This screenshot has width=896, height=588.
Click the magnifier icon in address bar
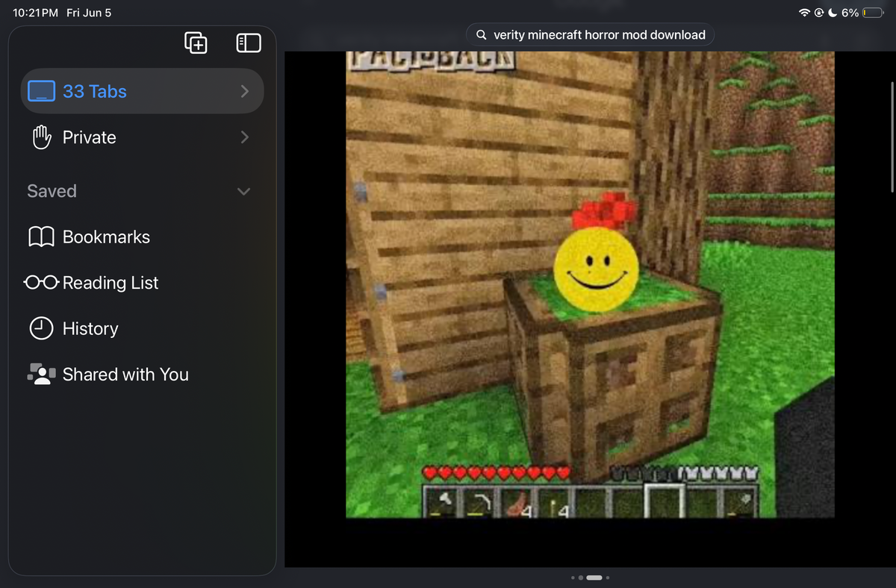[482, 35]
